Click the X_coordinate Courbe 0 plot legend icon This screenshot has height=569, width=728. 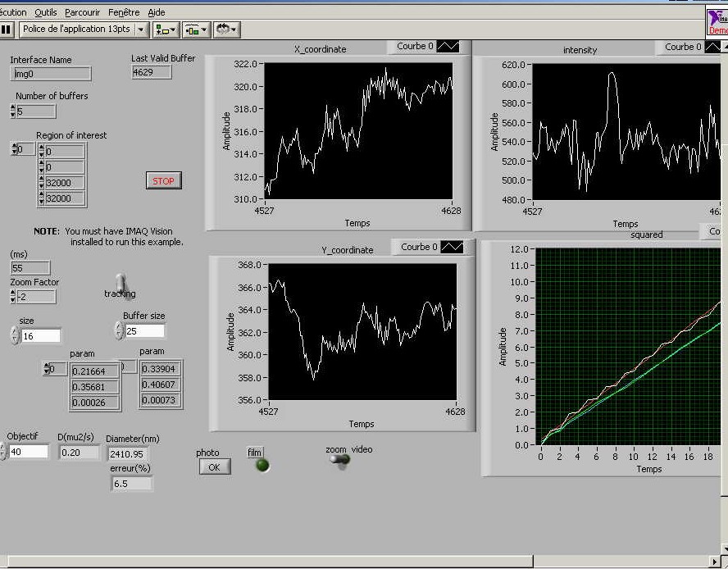point(448,47)
